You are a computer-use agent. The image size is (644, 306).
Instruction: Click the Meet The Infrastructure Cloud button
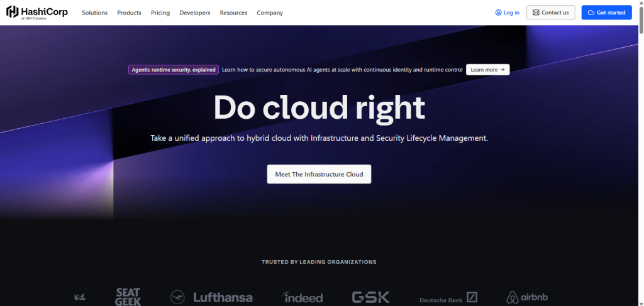(x=319, y=174)
